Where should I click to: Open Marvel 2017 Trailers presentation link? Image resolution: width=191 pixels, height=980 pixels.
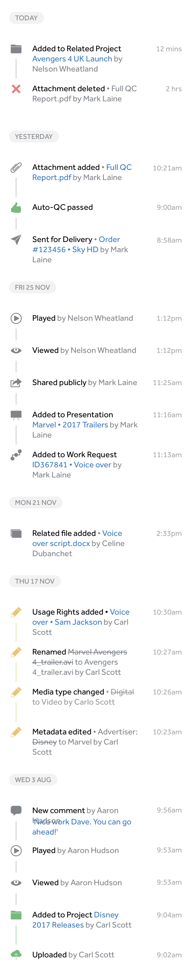[x=70, y=425]
